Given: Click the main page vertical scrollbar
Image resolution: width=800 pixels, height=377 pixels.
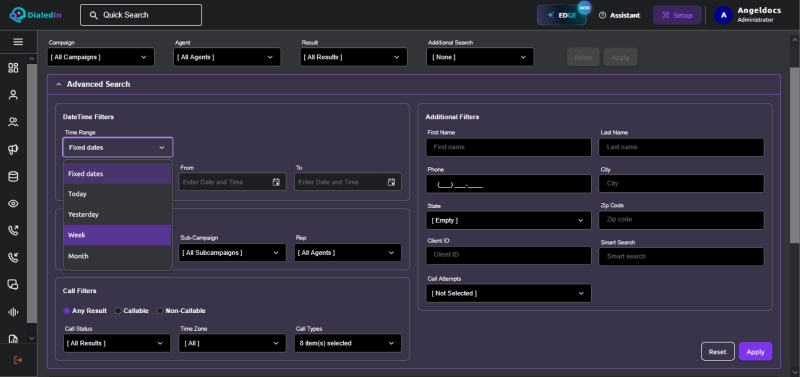Looking at the screenshot, I should click(x=794, y=155).
